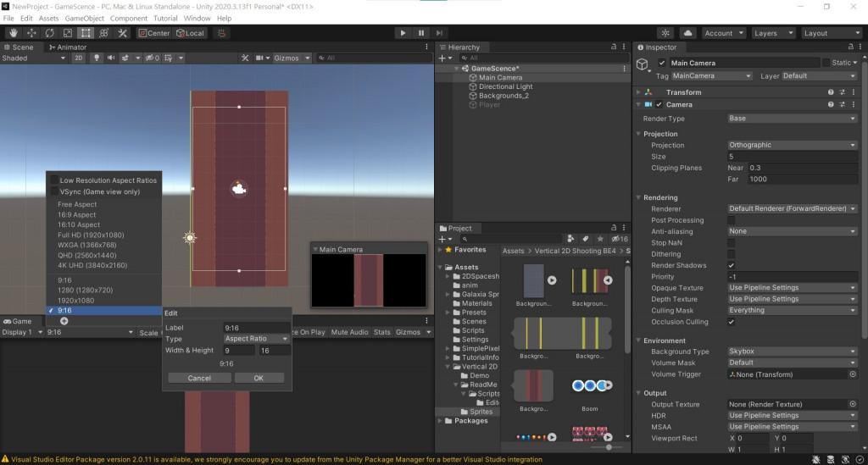The width and height of the screenshot is (868, 465).
Task: Toggle the Static checkbox
Action: (x=826, y=63)
